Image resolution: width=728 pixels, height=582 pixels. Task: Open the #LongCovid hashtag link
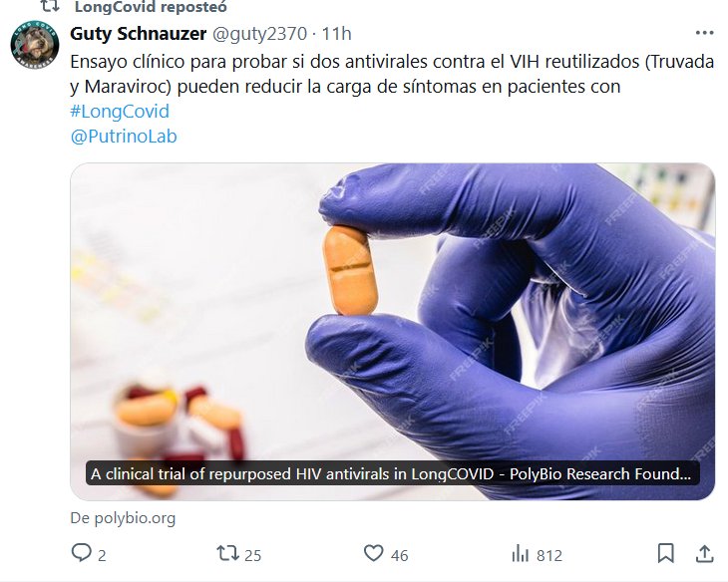(x=120, y=112)
